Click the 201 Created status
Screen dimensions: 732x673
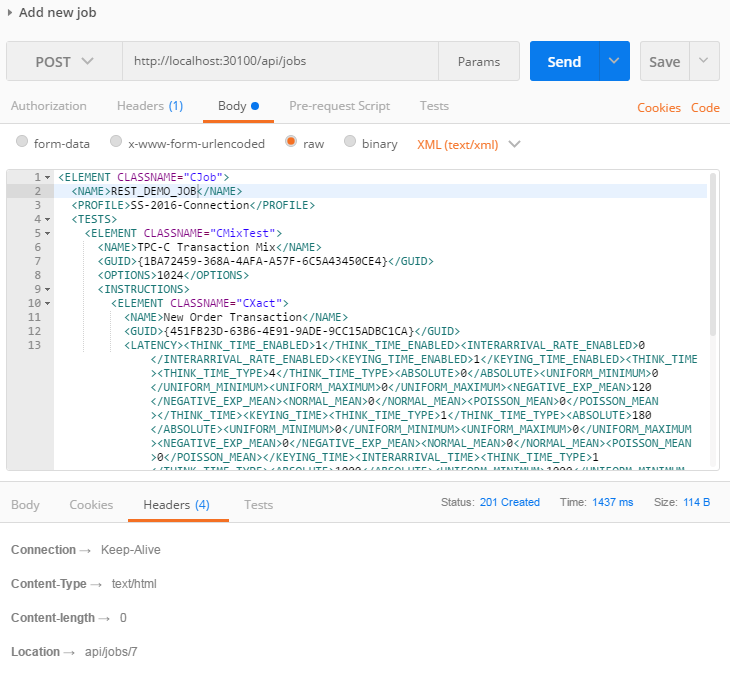pos(510,502)
